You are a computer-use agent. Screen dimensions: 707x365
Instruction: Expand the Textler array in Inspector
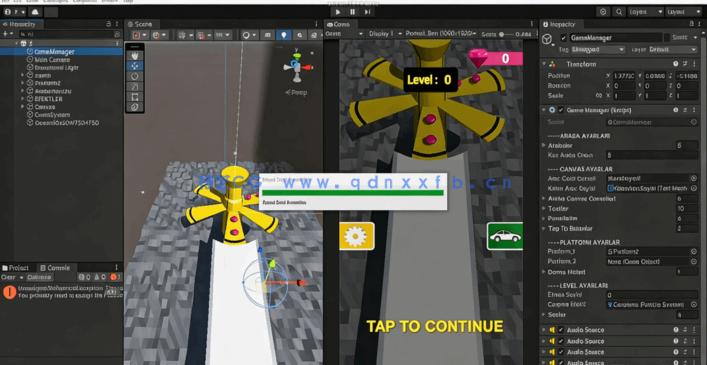[544, 209]
